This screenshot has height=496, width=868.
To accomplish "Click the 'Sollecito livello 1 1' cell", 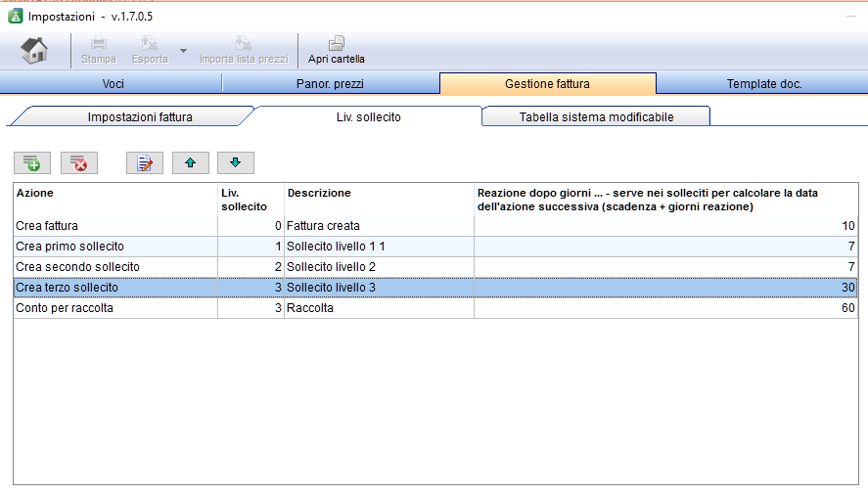I will tap(379, 247).
